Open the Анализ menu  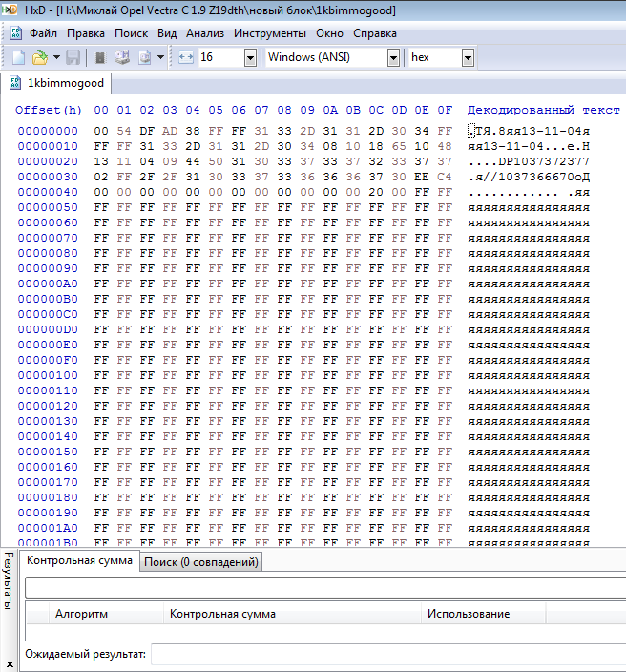point(205,32)
